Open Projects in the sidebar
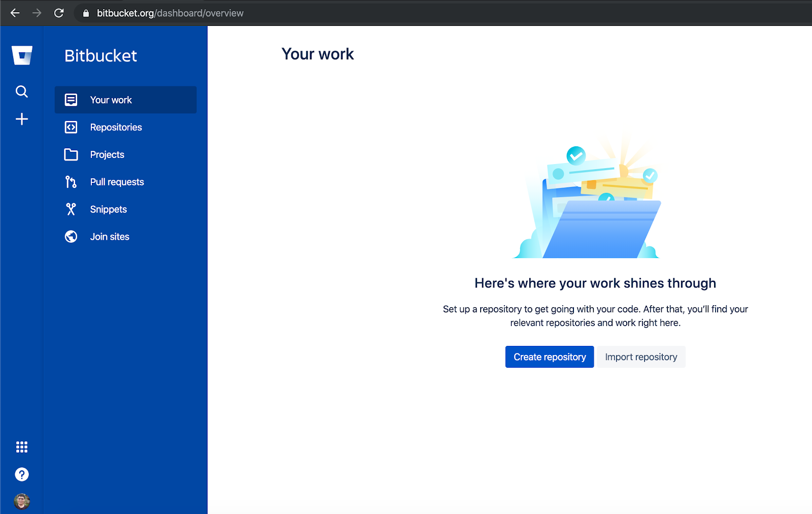Screen dimensions: 812x514 tap(125, 155)
